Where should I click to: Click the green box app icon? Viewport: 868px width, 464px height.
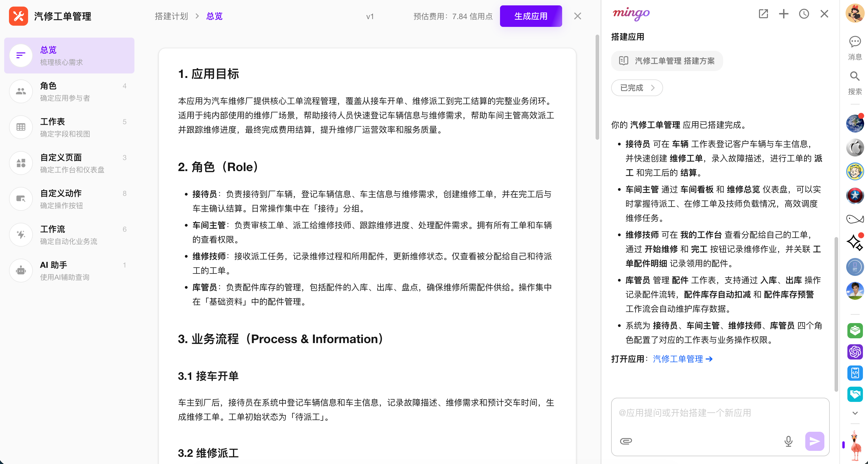[x=855, y=331]
